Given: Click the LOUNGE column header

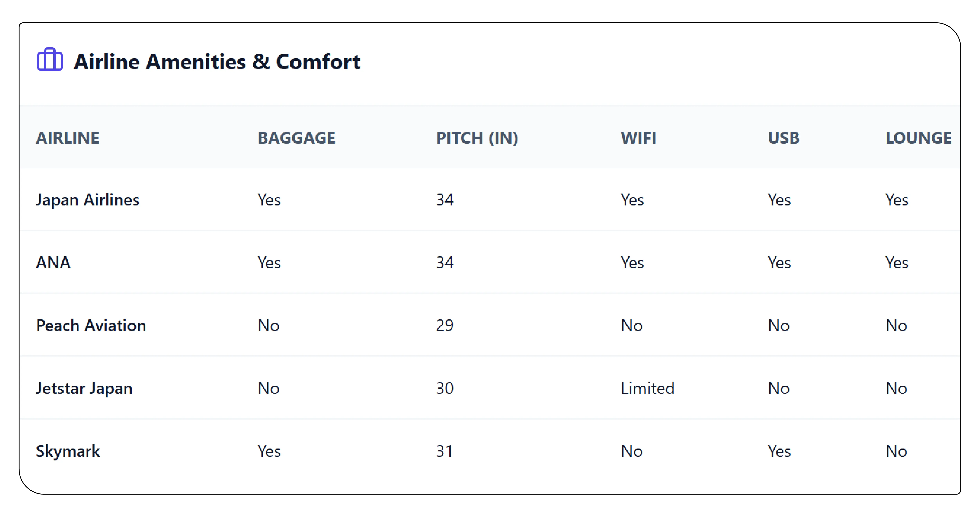Looking at the screenshot, I should click(918, 138).
